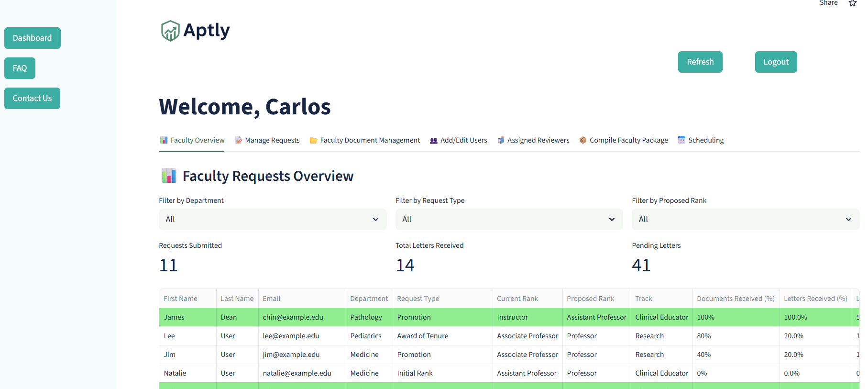Viewport: 868px width, 389px height.
Task: Open the Compile Faculty Package tab
Action: pos(624,140)
